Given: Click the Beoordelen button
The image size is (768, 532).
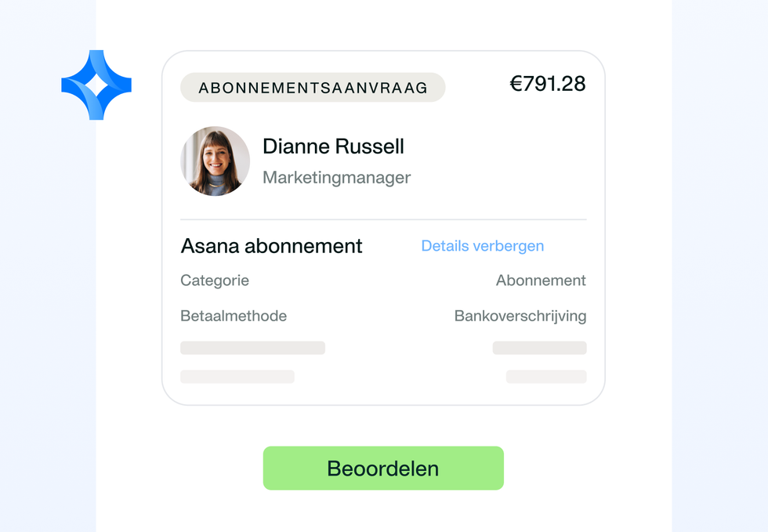Looking at the screenshot, I should pos(383,468).
